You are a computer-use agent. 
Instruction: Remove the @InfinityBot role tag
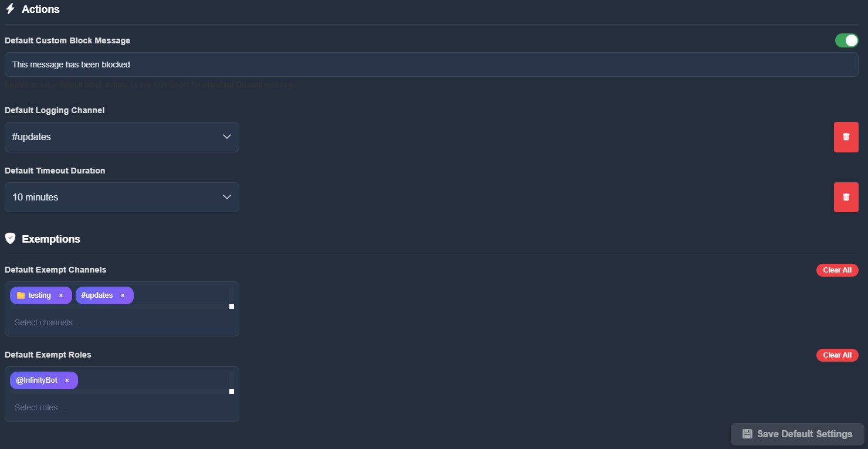pyautogui.click(x=67, y=380)
